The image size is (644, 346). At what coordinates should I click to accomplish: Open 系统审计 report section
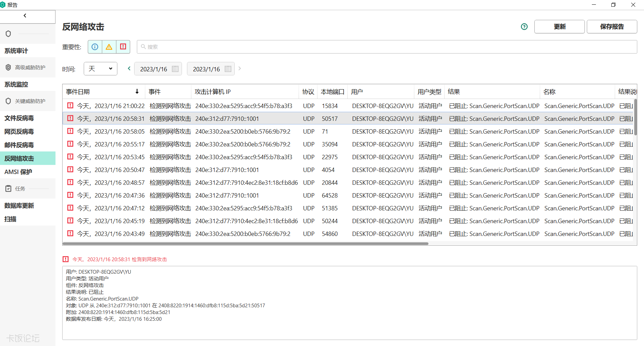point(28,51)
